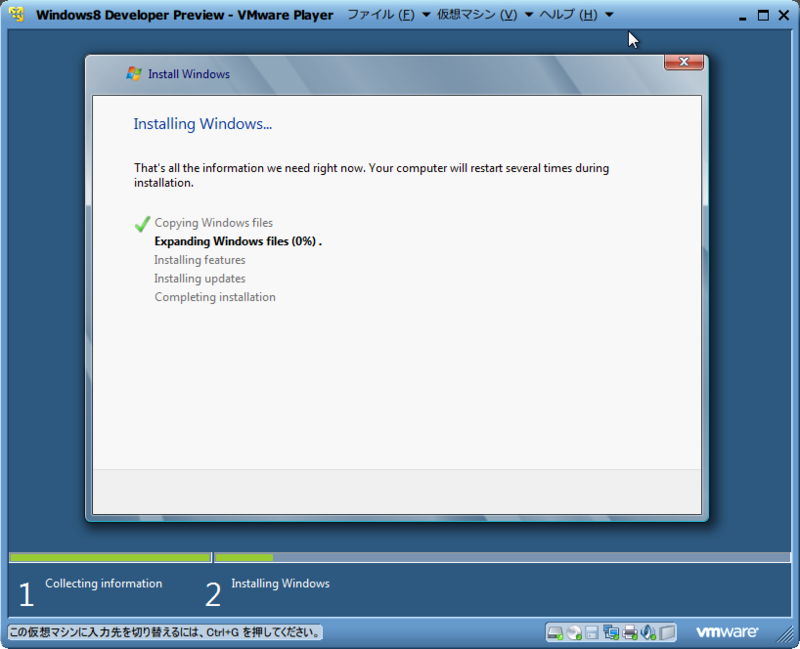Click the network adapter device icon
The width and height of the screenshot is (800, 649).
611,633
